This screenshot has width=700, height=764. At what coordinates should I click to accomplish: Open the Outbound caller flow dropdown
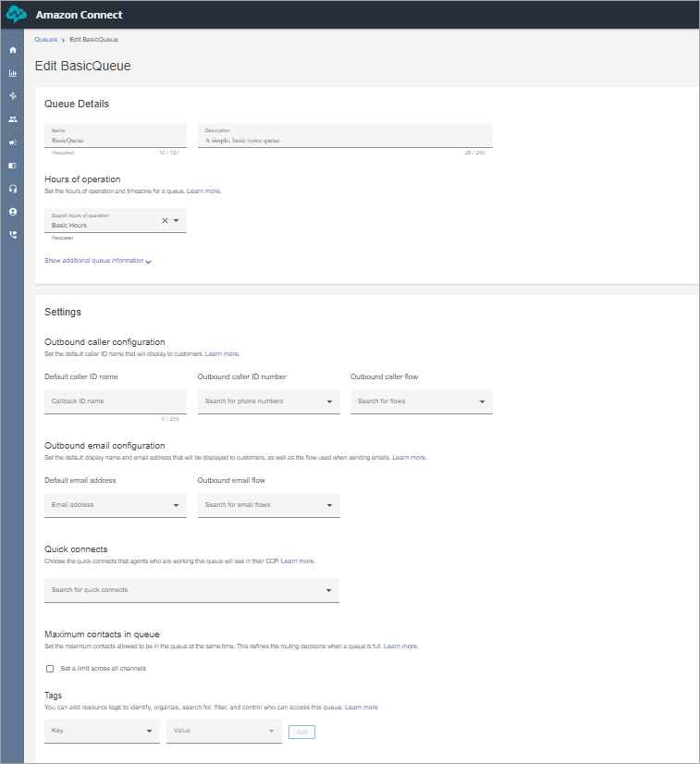421,401
